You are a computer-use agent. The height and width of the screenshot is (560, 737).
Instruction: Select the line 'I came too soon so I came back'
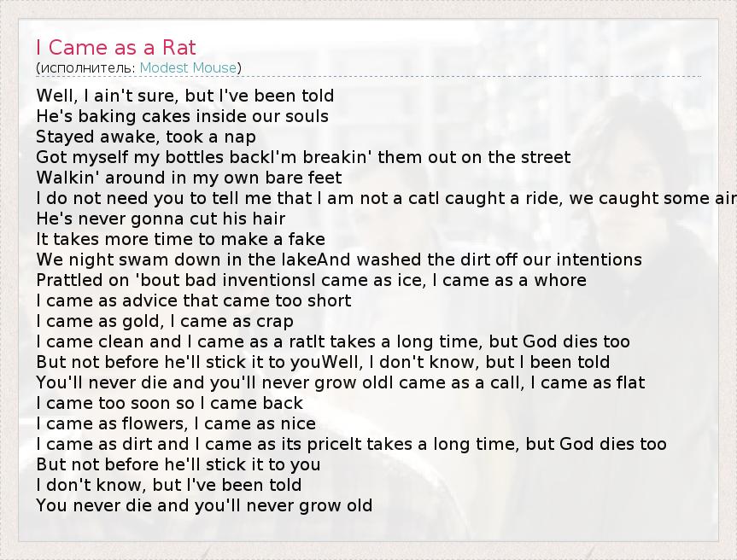[x=170, y=403]
